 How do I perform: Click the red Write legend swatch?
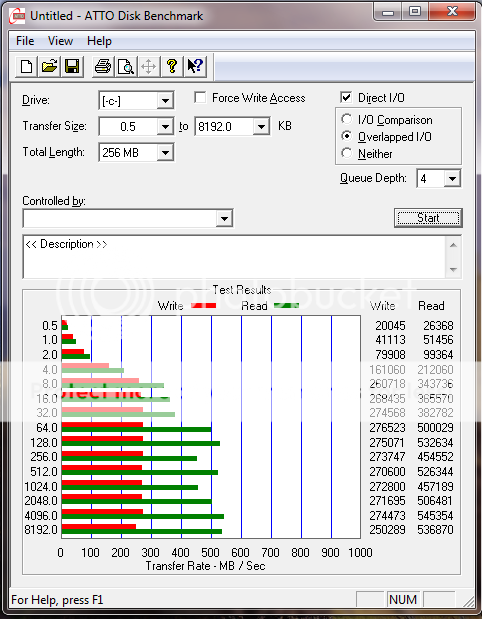point(204,306)
